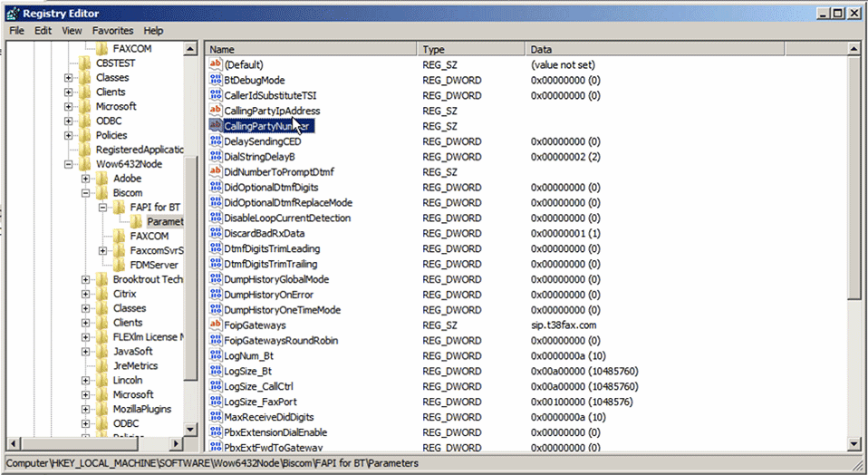
Task: Expand the Lincoln tree node
Action: click(x=85, y=380)
